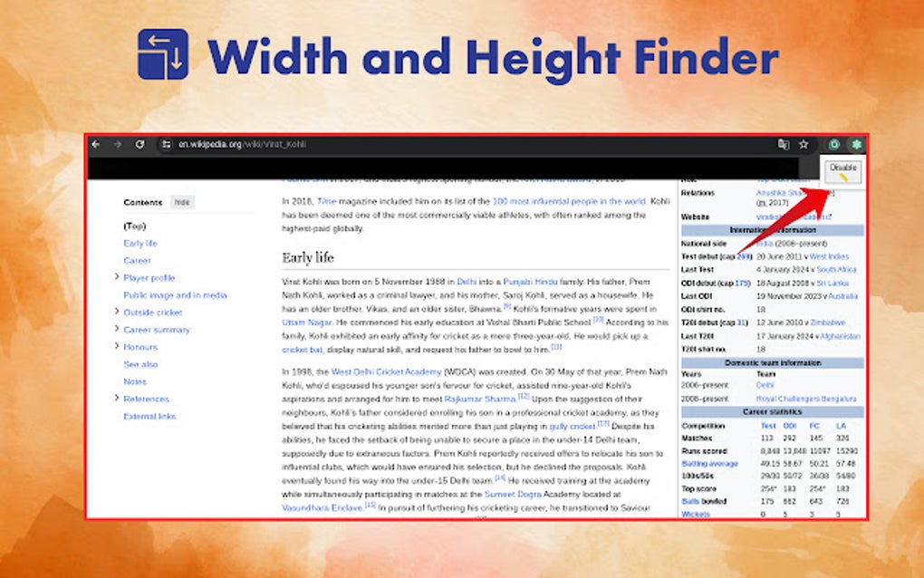924x578 pixels.
Task: Click the translate page icon in address bar
Action: [784, 144]
